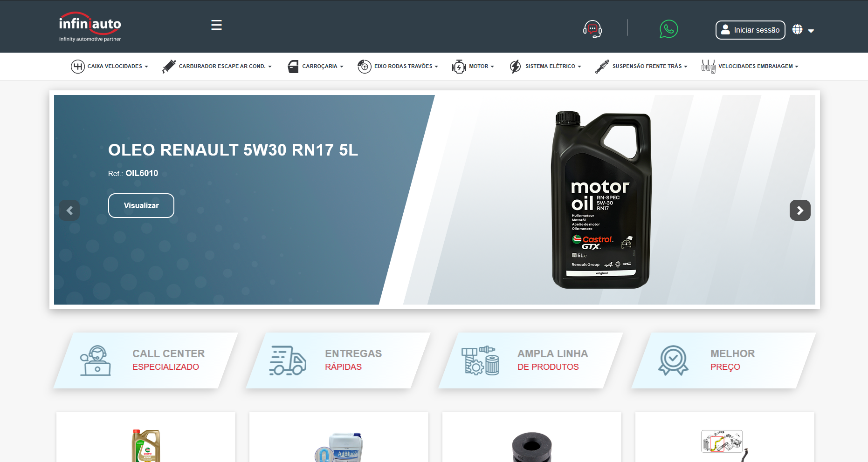Click the delivery truck icon
Image resolution: width=868 pixels, height=462 pixels.
coord(288,360)
